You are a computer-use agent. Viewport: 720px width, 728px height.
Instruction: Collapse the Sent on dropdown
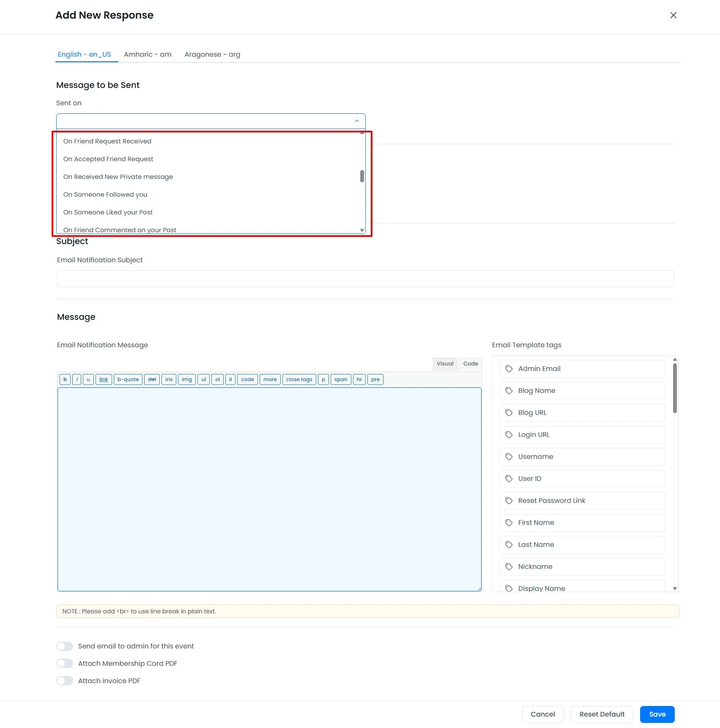357,121
